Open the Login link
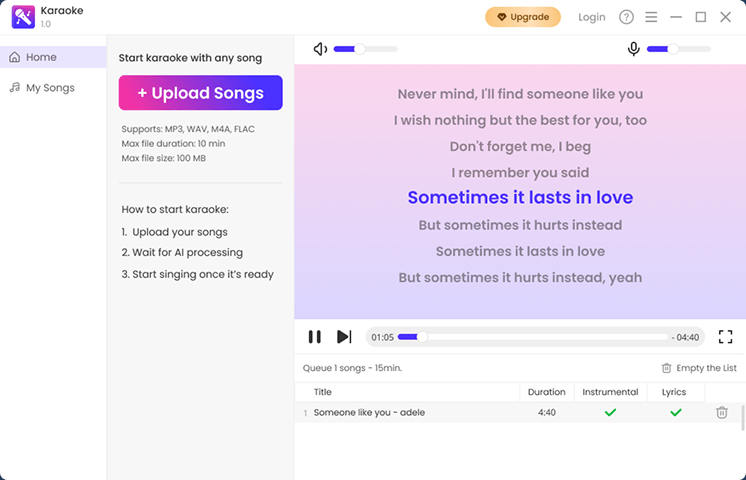Image resolution: width=746 pixels, height=480 pixels. pyautogui.click(x=592, y=17)
